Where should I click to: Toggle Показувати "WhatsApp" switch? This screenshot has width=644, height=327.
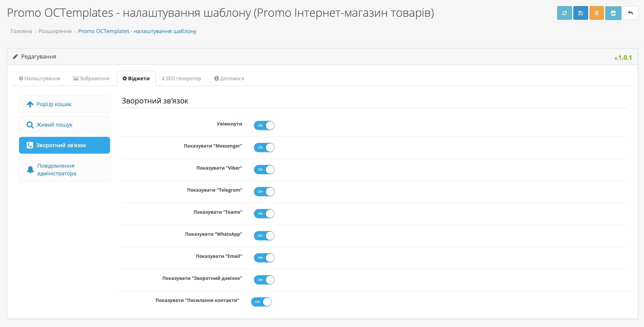[x=264, y=236]
